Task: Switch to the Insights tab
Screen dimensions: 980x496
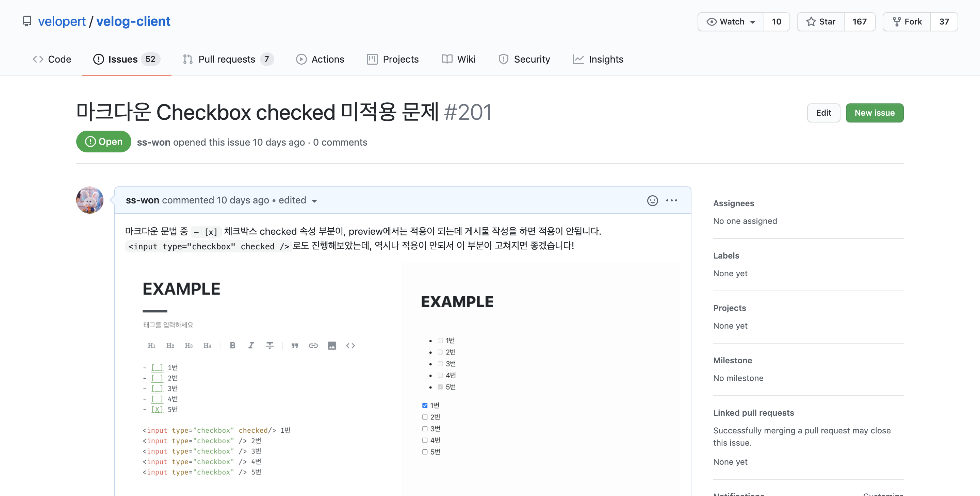Action: 598,59
